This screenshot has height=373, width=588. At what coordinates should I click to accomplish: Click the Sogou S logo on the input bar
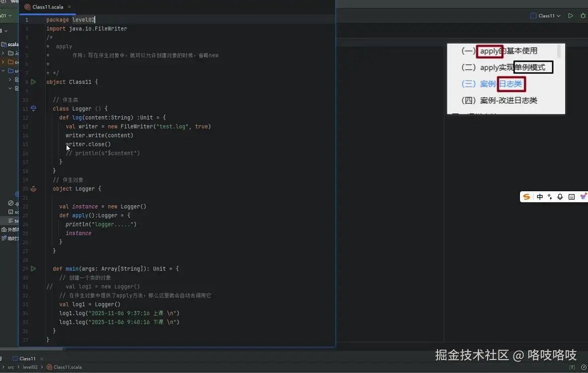pyautogui.click(x=526, y=197)
